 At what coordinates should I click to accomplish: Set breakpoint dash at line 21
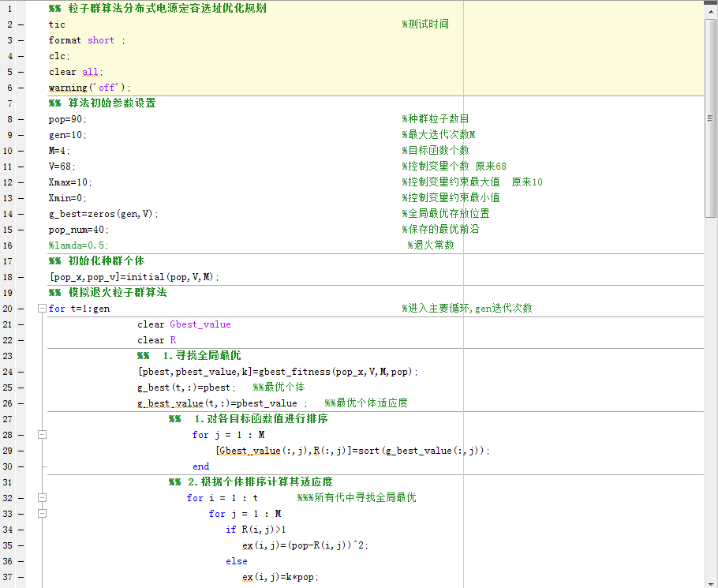[21, 324]
